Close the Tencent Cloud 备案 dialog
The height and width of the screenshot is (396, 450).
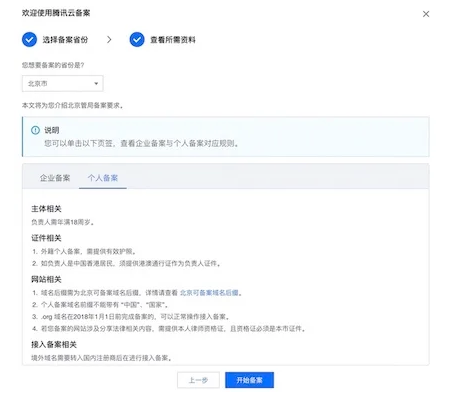click(426, 14)
